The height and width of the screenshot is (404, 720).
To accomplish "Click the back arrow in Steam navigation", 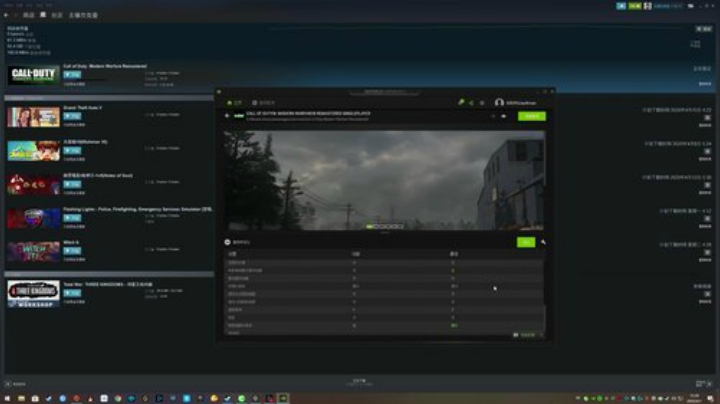I will 6,15.
